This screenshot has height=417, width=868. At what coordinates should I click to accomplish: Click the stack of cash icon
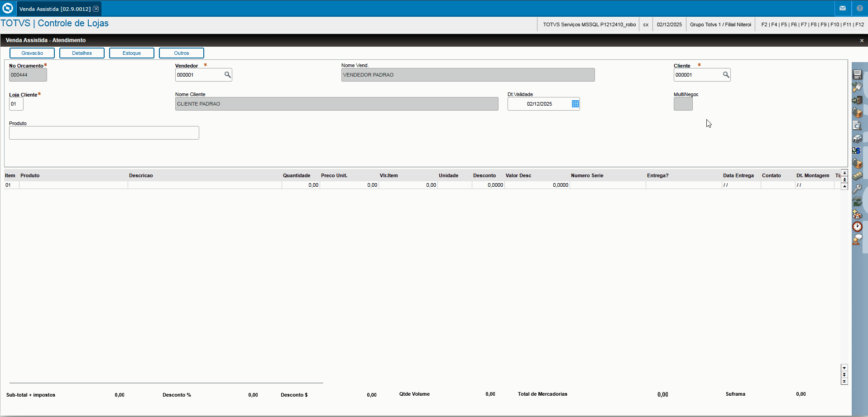tap(857, 176)
